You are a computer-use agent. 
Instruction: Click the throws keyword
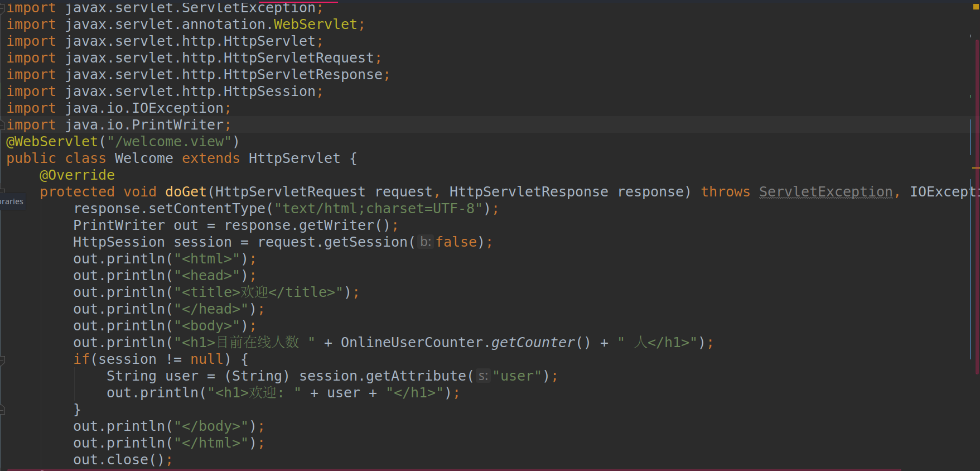coord(726,192)
